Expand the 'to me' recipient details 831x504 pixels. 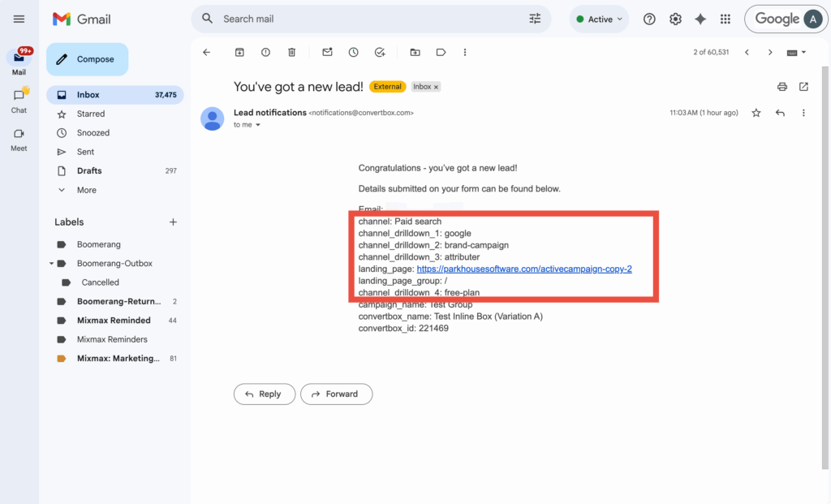pos(258,125)
